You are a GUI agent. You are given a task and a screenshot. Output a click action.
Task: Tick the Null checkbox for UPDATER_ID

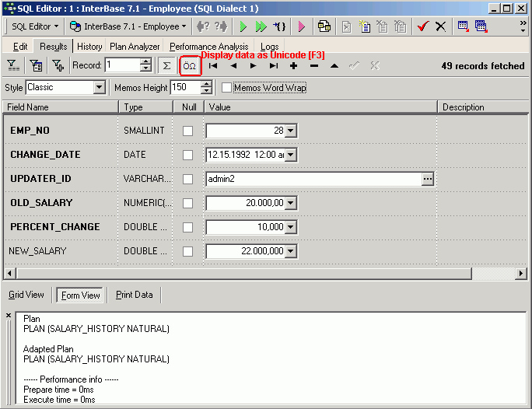(x=187, y=179)
